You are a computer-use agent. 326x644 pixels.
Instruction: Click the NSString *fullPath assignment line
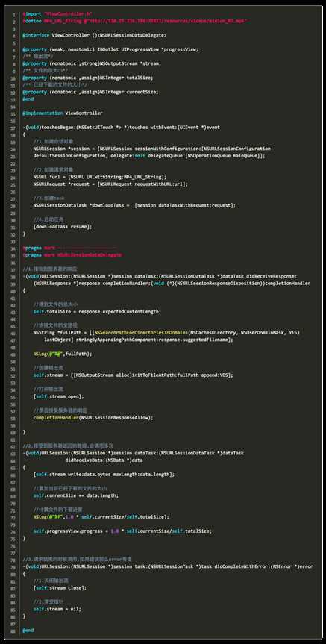pos(166,332)
